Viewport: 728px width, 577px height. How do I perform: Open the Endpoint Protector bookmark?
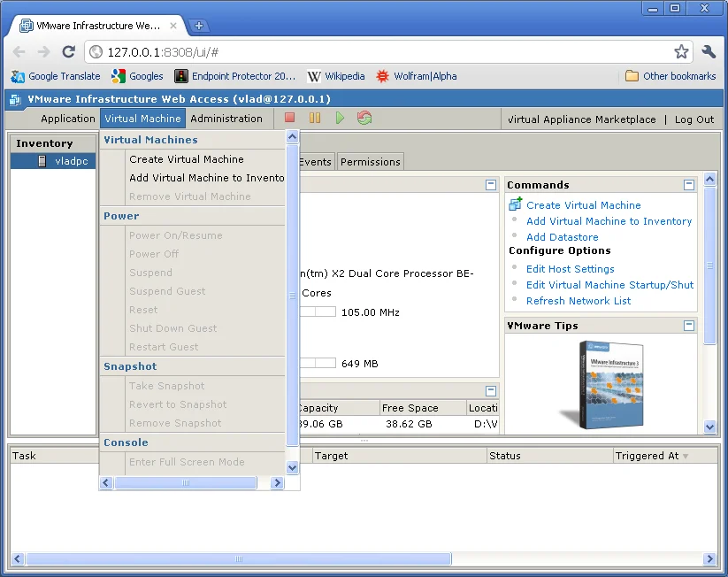point(235,76)
